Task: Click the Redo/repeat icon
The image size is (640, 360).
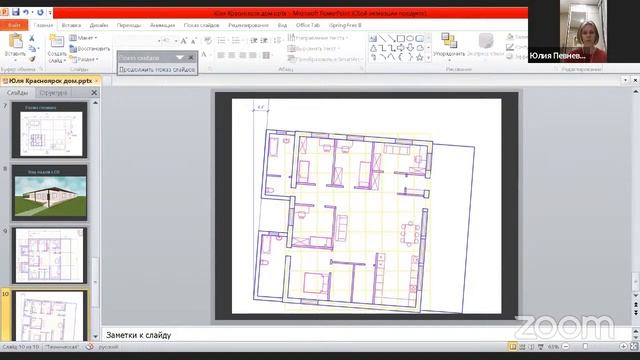Action: (x=40, y=12)
